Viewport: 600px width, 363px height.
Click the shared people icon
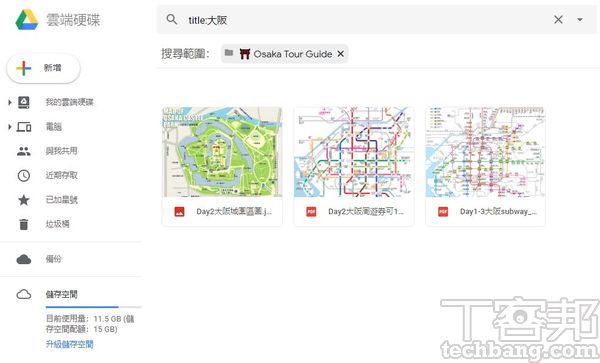[x=24, y=151]
